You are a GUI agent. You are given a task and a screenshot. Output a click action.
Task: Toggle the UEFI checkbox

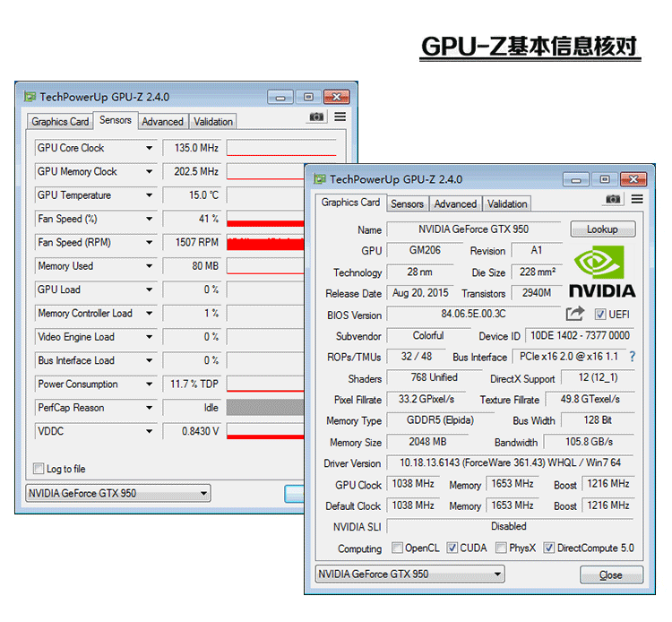tap(600, 315)
